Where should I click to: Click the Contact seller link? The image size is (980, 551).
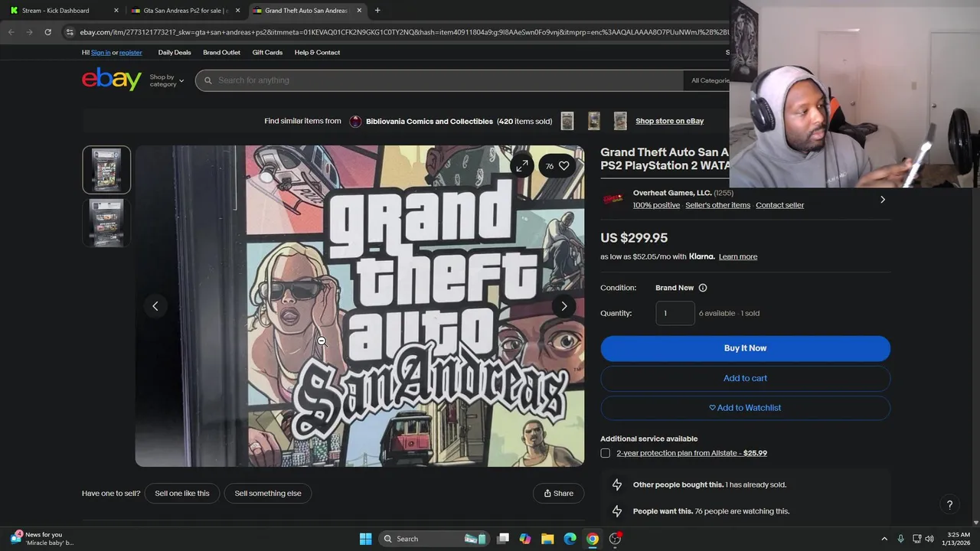pos(779,205)
